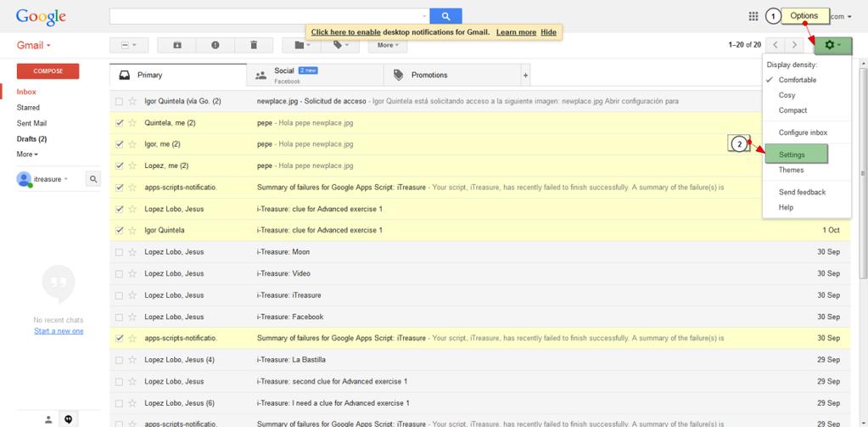This screenshot has width=868, height=427.
Task: Uncheck the Igor Quintela clue email
Action: (119, 230)
